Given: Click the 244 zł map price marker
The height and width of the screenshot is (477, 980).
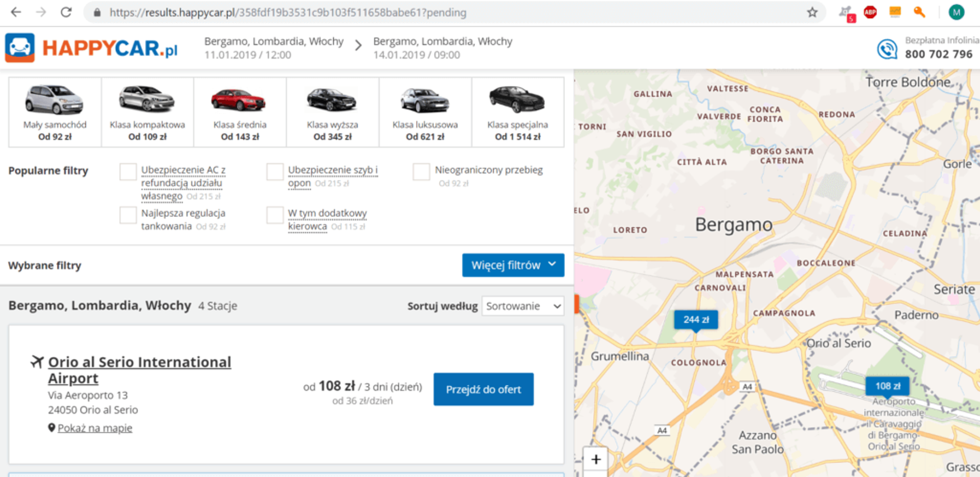Looking at the screenshot, I should point(696,319).
